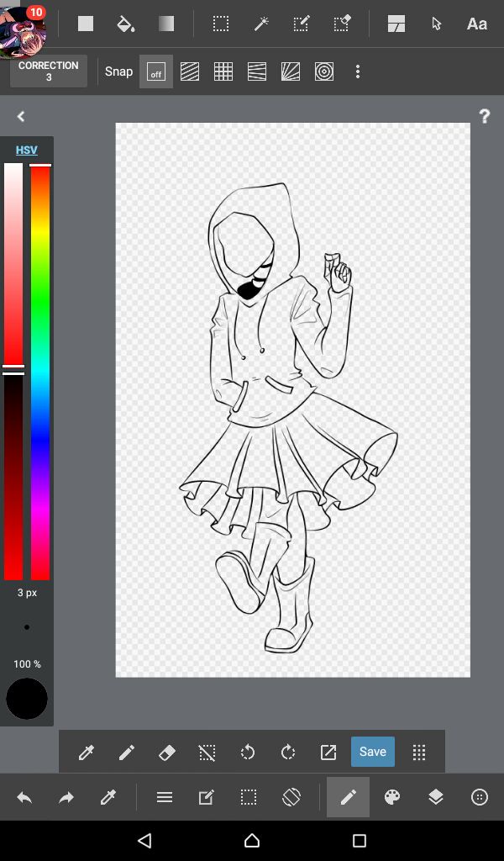This screenshot has height=861, width=504.
Task: Select the Aa text tool
Action: (x=477, y=24)
